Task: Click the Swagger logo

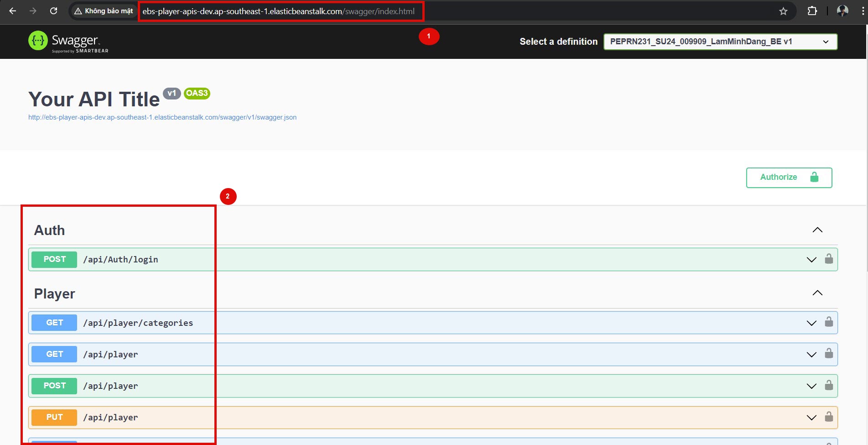Action: 68,42
